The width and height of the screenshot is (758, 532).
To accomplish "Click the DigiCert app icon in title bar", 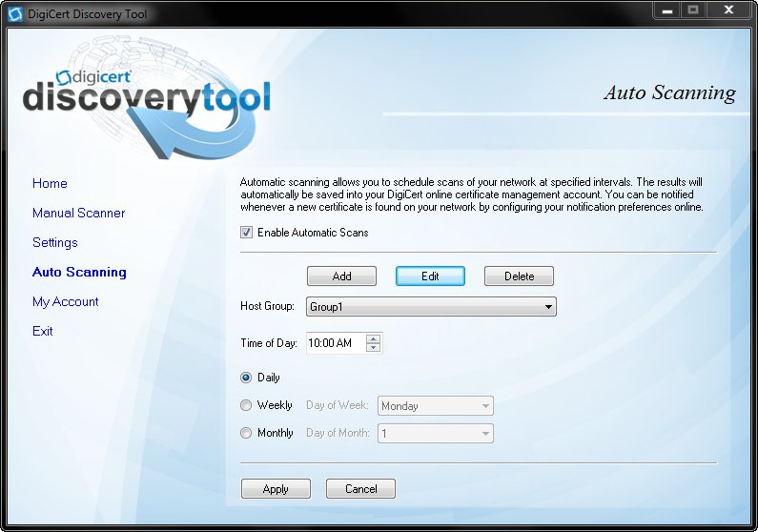I will pos(14,13).
